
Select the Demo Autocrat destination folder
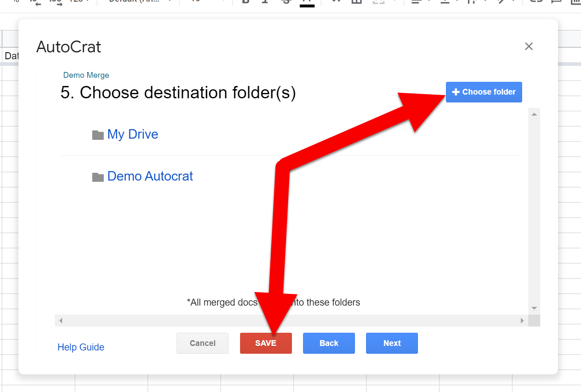pyautogui.click(x=150, y=176)
